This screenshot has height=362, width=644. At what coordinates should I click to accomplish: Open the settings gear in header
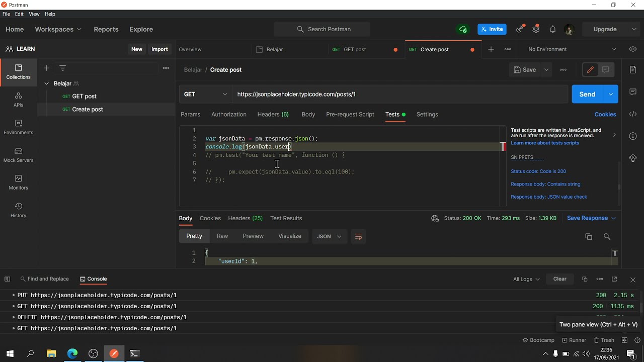[x=536, y=29]
